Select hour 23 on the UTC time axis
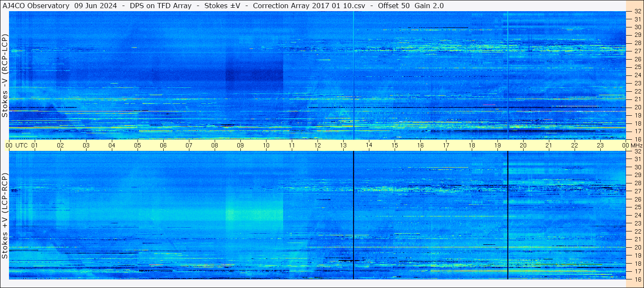The height and width of the screenshot is (288, 644). (600, 145)
